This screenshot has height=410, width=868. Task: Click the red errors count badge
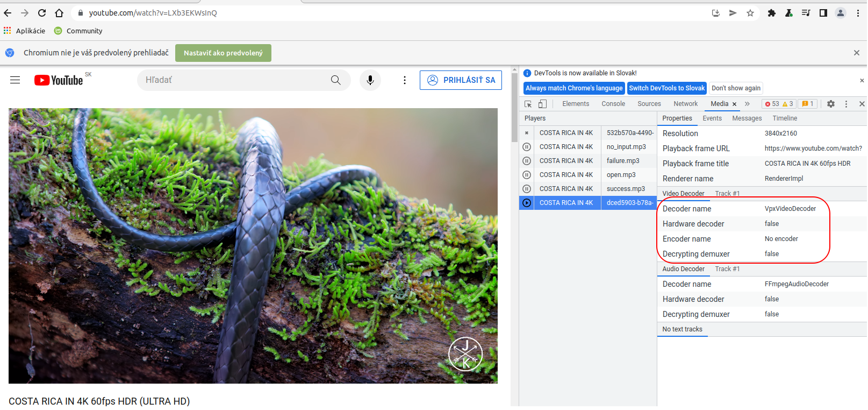772,104
